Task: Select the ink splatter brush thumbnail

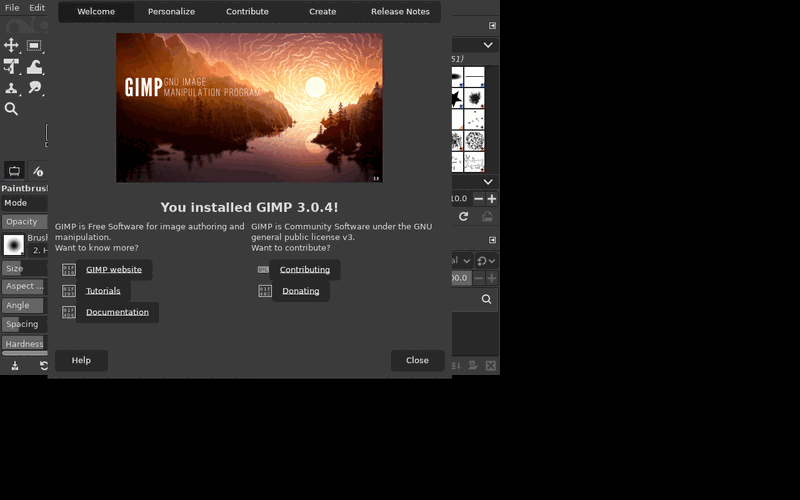Action: point(474,98)
